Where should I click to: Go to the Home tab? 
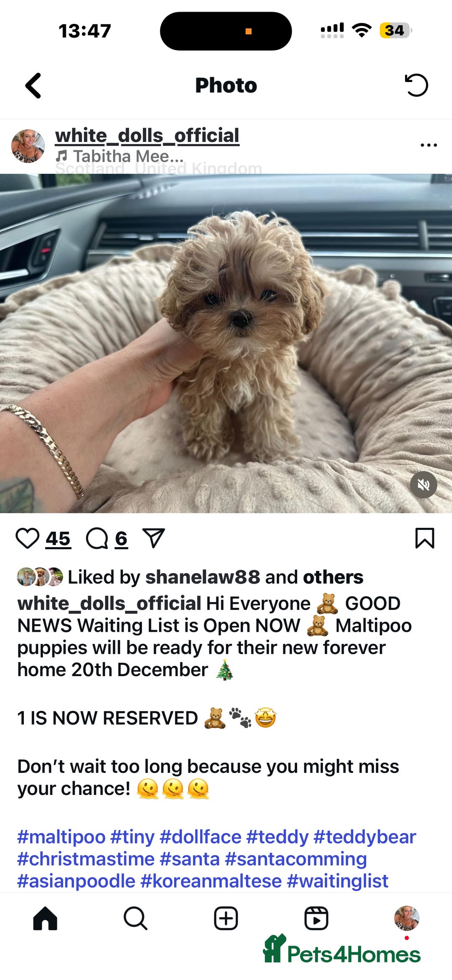45,918
